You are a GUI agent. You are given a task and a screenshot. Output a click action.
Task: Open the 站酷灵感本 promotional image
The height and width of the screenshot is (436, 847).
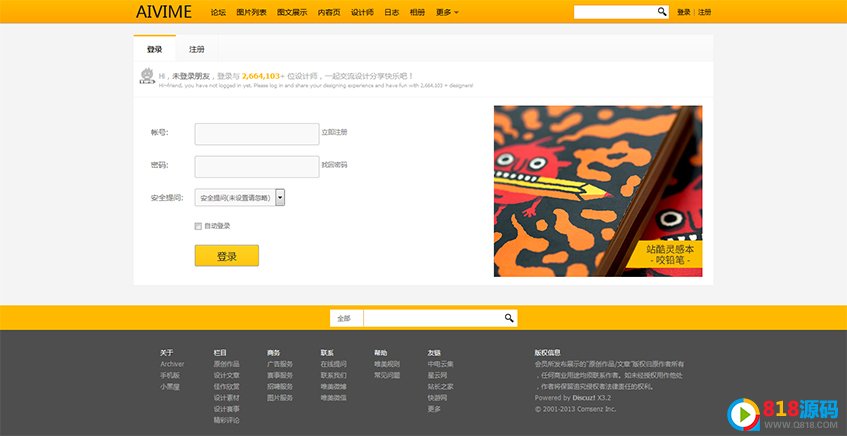[598, 191]
